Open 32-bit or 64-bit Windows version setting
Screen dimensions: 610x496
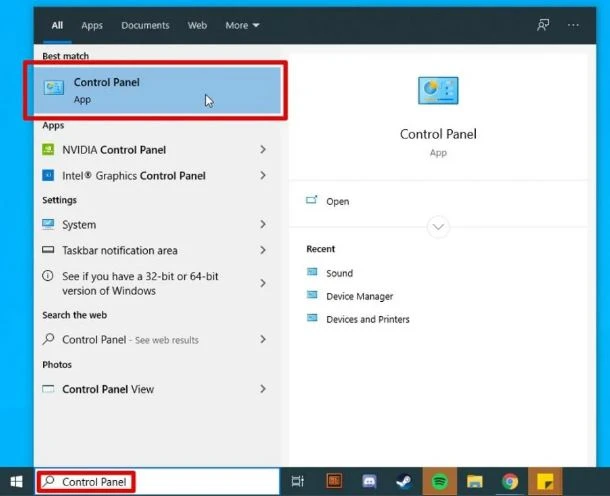(157, 283)
